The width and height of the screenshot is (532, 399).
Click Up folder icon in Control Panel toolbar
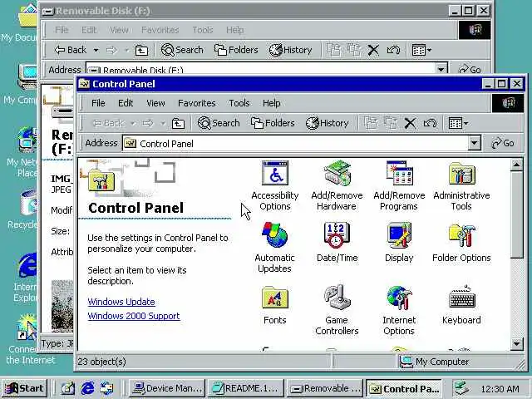tap(178, 124)
